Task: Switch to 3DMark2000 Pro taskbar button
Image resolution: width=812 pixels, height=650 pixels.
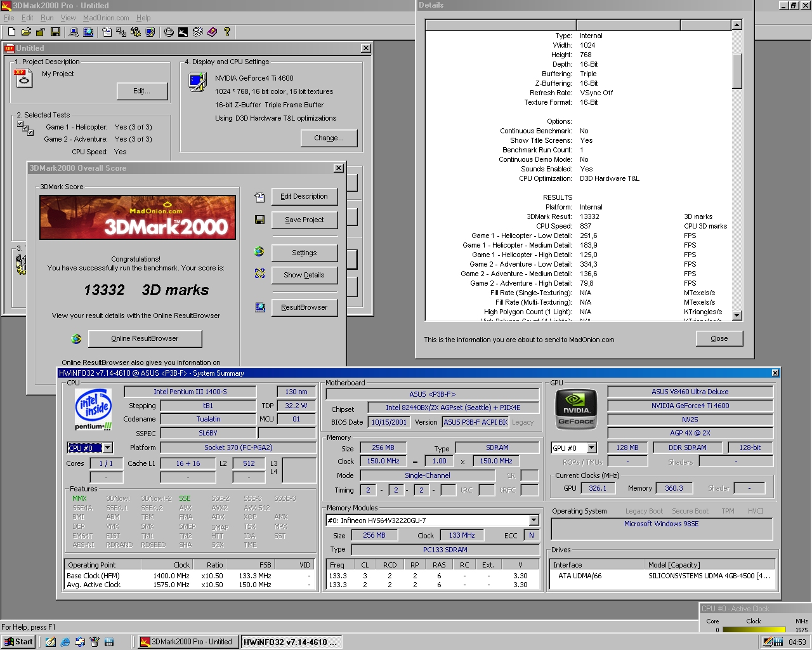Action: pyautogui.click(x=188, y=642)
